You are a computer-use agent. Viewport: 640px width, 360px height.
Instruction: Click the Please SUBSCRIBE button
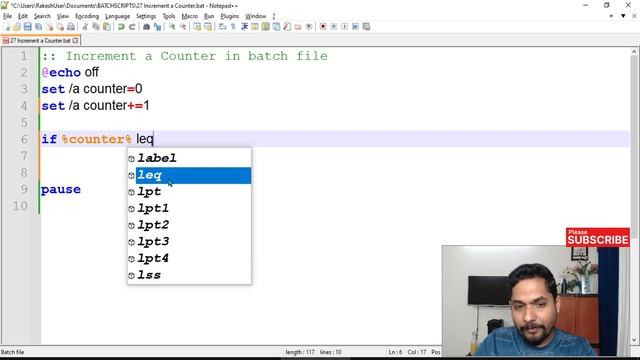[598, 238]
